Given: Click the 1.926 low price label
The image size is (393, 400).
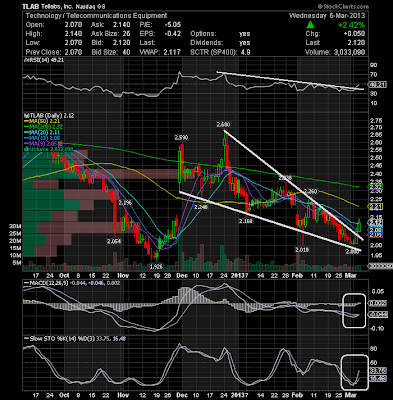Looking at the screenshot, I should [156, 267].
